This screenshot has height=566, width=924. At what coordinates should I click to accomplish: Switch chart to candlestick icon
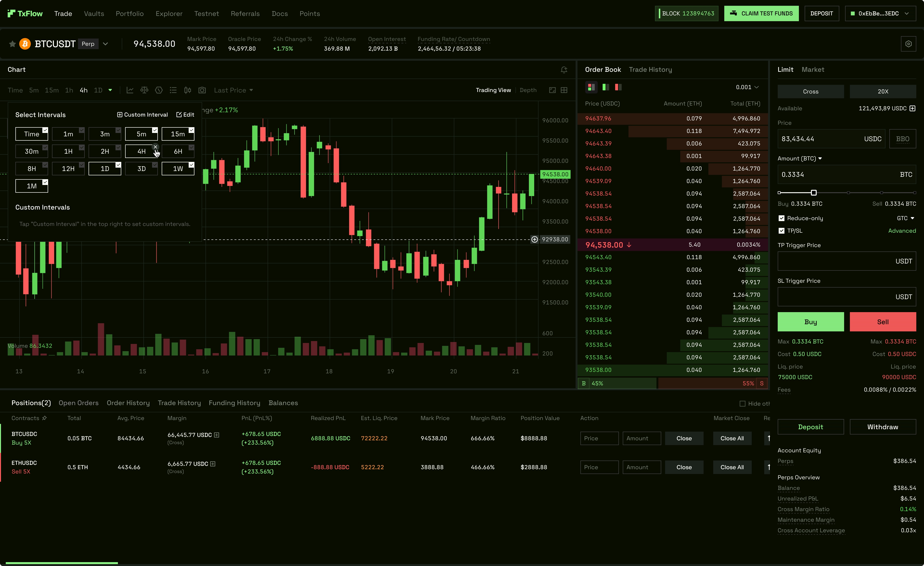[x=187, y=90]
